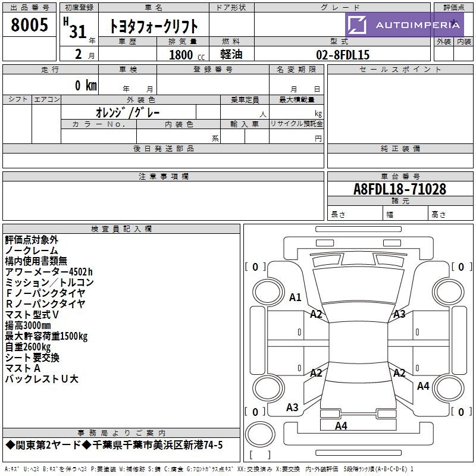
Task: Select chassis number A8FDL18-71028
Action: click(x=400, y=189)
